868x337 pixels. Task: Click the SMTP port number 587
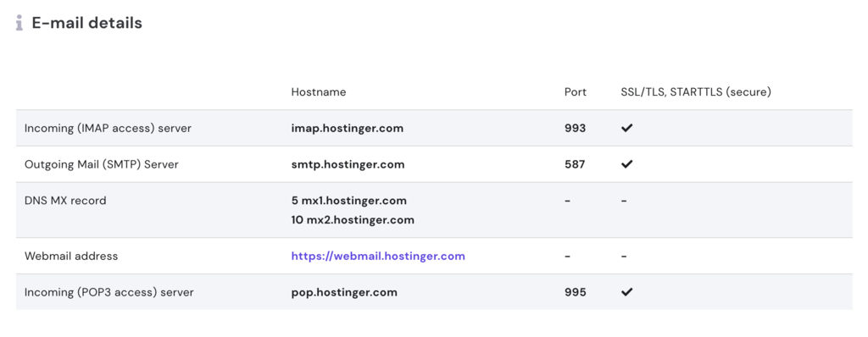coord(575,164)
